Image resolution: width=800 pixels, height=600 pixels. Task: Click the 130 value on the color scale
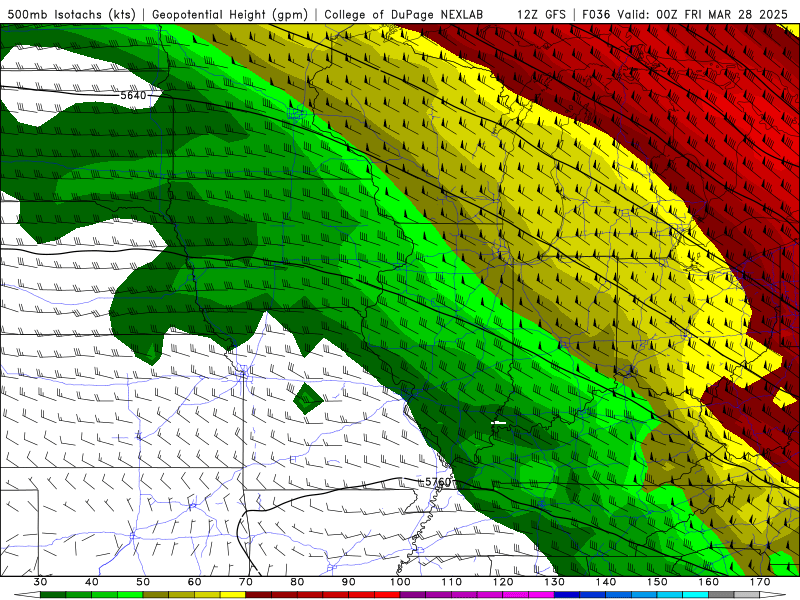pyautogui.click(x=555, y=582)
